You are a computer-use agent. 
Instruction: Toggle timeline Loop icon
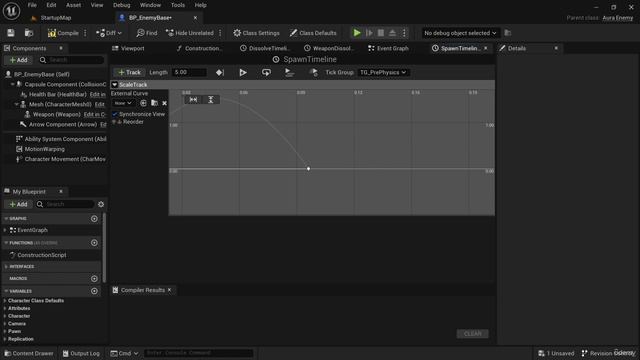click(x=266, y=73)
